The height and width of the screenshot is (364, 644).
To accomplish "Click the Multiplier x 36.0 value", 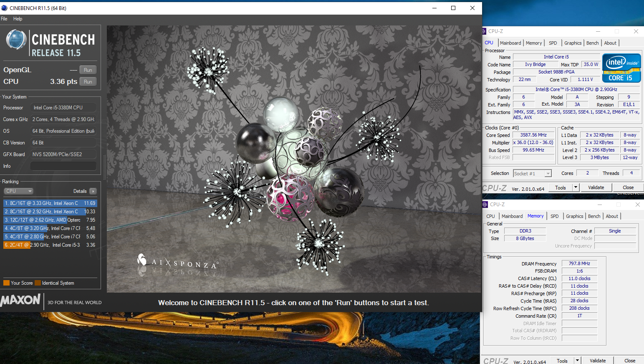I will [x=533, y=143].
